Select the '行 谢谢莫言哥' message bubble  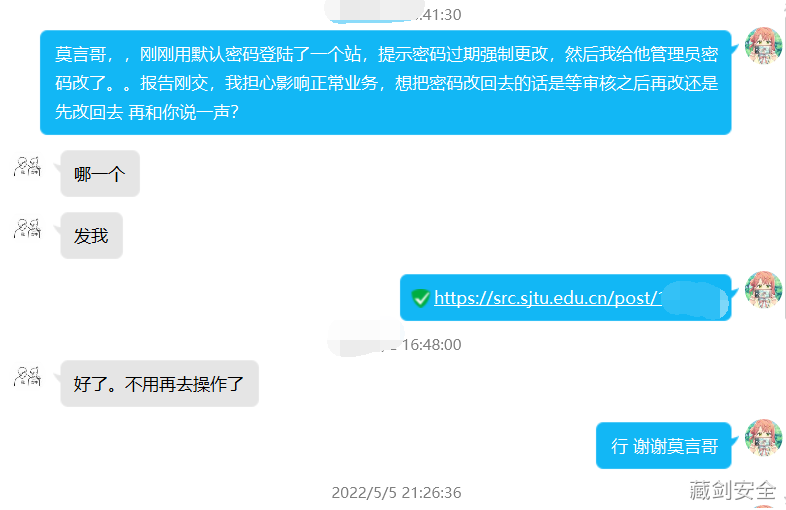coord(663,445)
